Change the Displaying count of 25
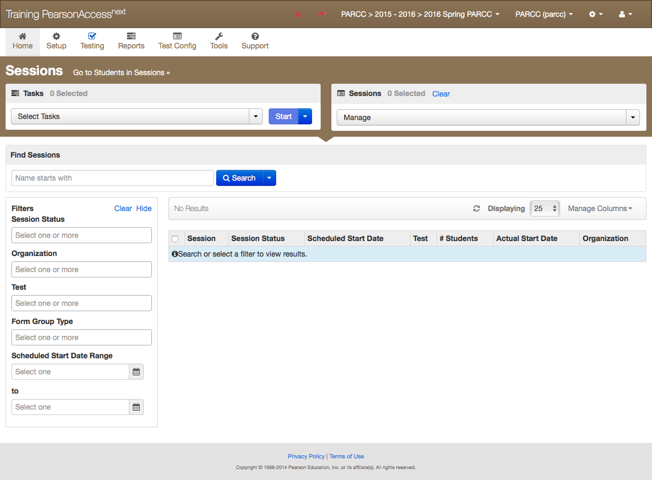Viewport: 652px width, 480px height. pos(545,209)
